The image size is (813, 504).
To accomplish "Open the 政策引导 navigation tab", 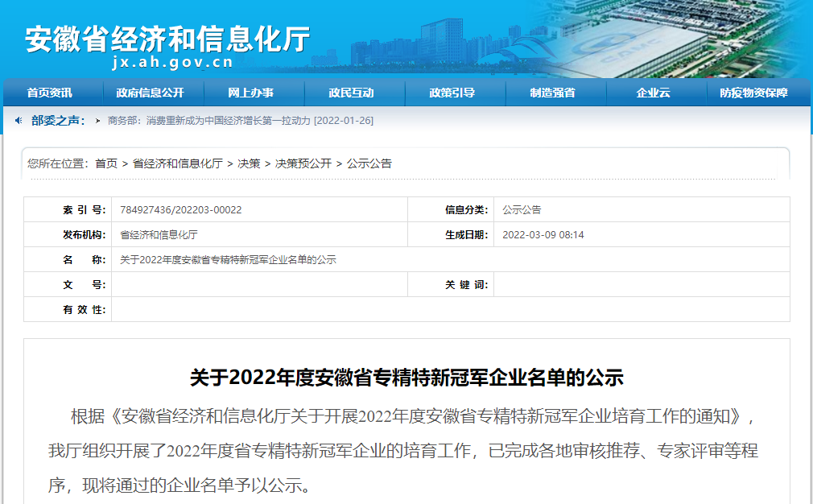I will pos(452,93).
